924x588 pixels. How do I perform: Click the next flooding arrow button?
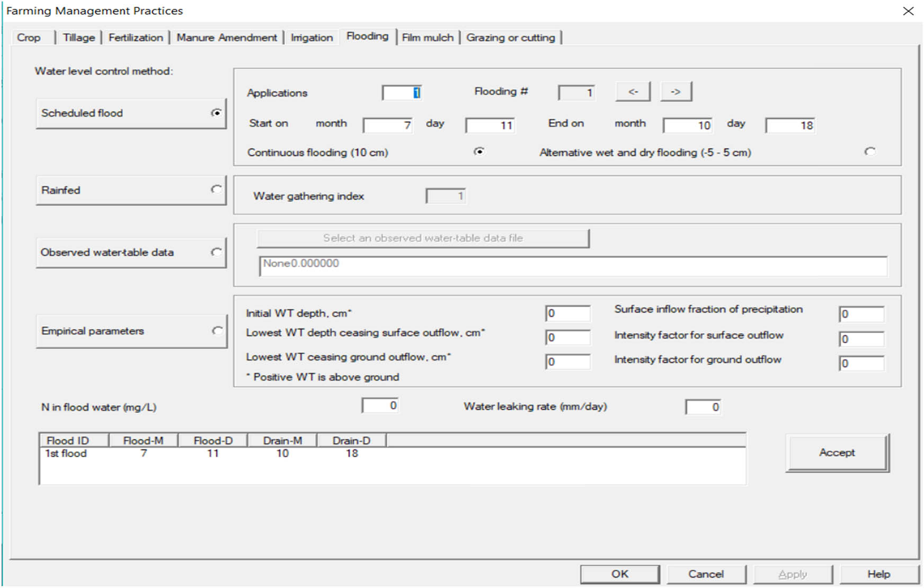tap(676, 92)
